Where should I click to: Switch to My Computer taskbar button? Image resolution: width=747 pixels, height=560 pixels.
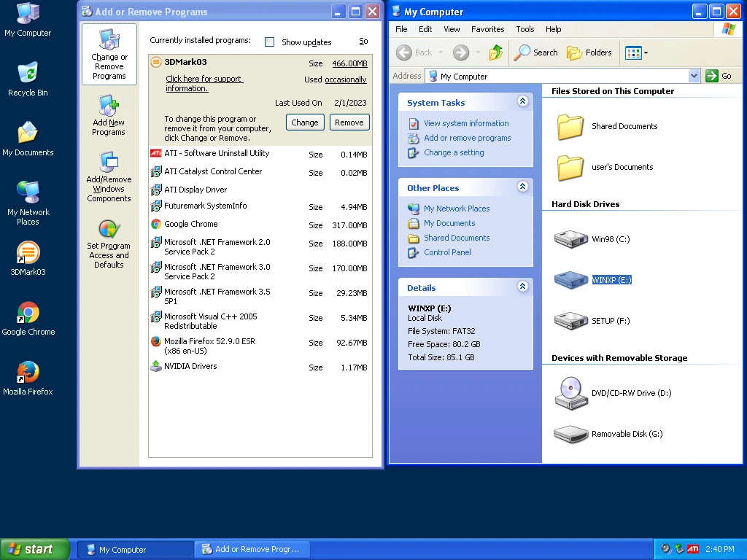[x=135, y=550]
